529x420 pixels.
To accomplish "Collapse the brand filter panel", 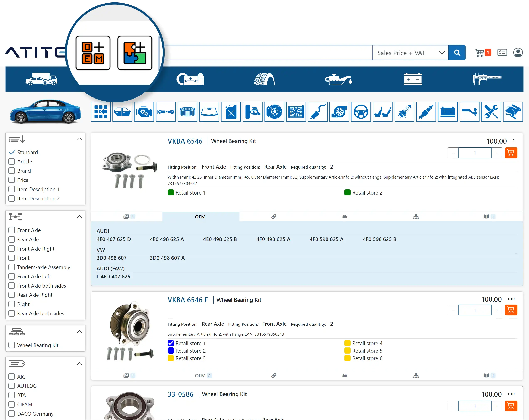I will (x=79, y=363).
